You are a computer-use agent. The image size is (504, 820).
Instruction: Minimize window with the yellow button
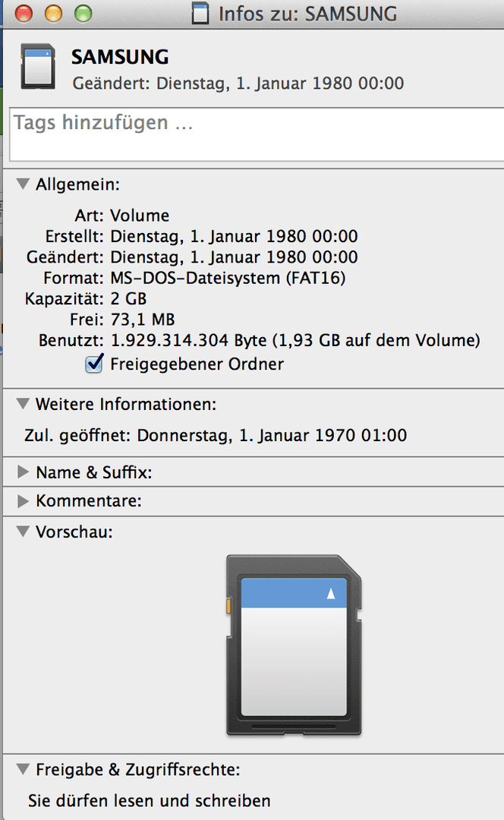coord(53,14)
